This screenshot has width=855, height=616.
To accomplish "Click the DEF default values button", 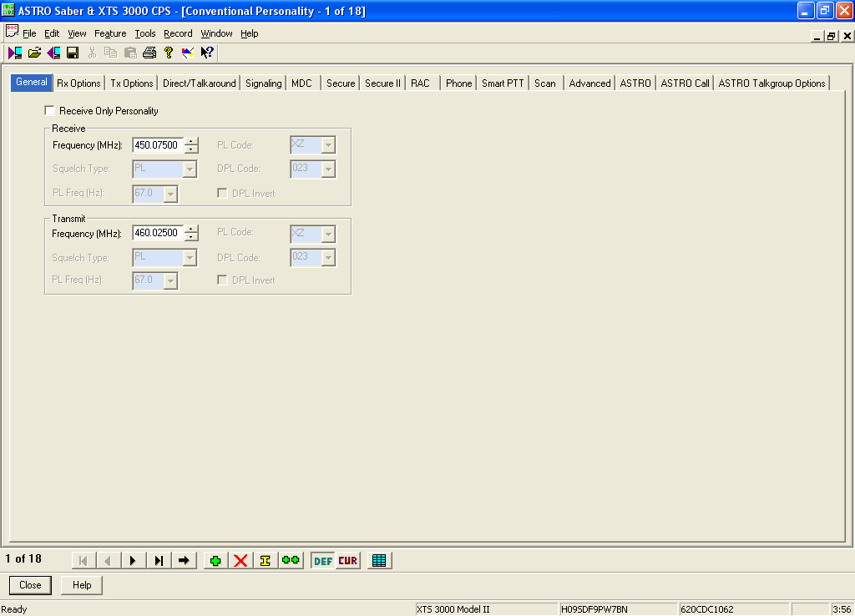I will [323, 560].
